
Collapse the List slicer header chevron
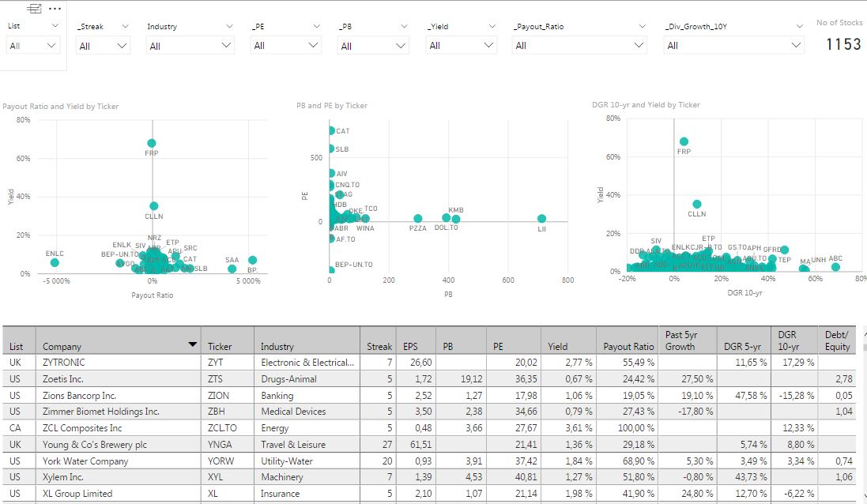(x=55, y=26)
